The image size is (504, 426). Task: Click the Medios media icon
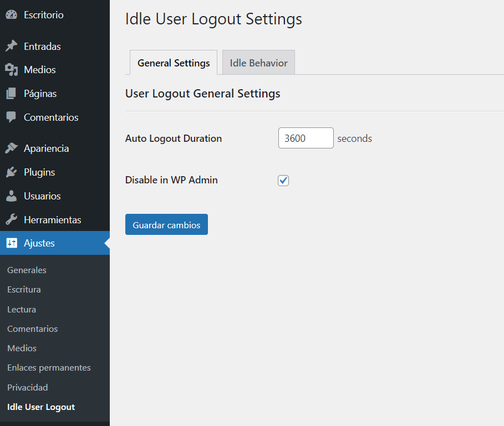12,70
